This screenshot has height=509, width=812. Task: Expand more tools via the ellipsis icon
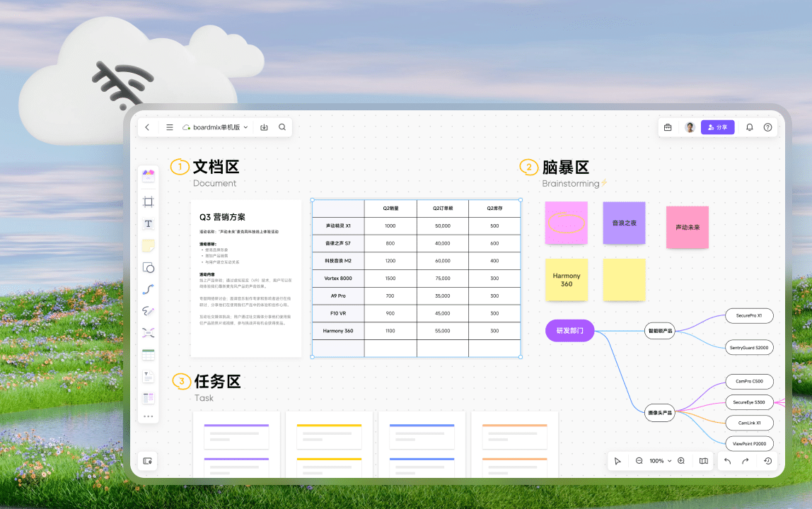coord(148,416)
